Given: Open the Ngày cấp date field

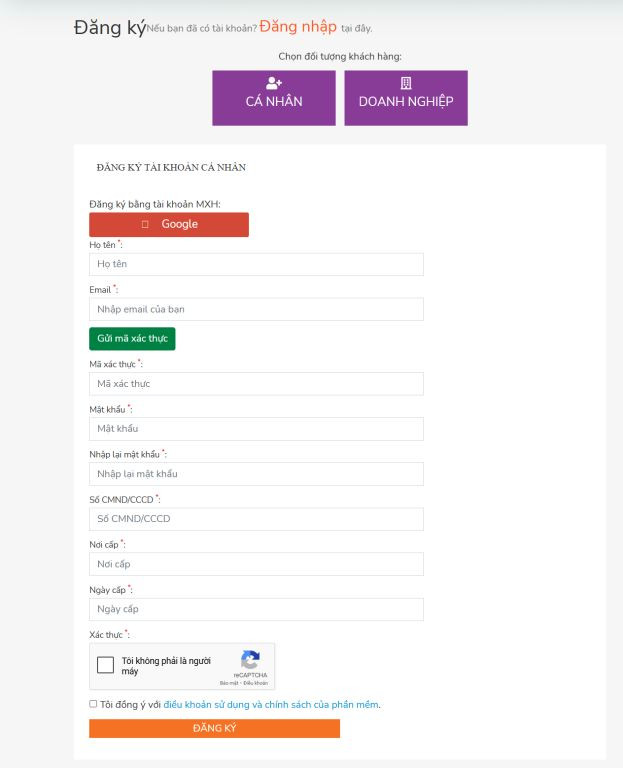Looking at the screenshot, I should [x=256, y=609].
